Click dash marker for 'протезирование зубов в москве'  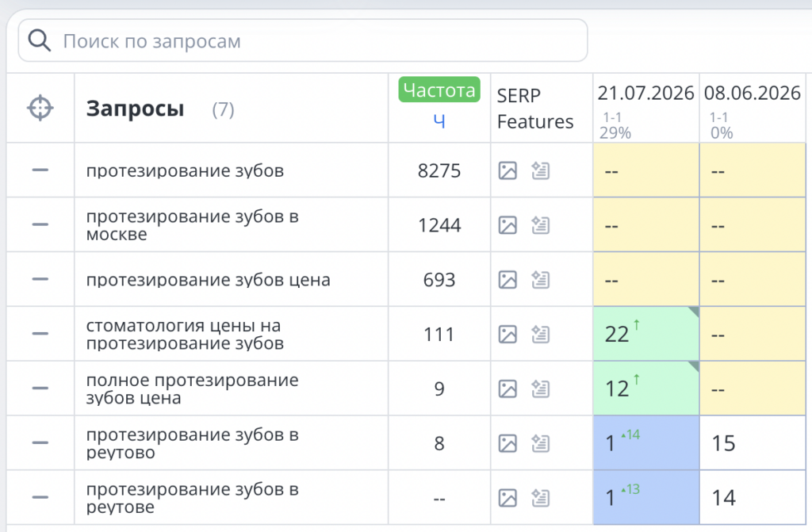pyautogui.click(x=40, y=224)
